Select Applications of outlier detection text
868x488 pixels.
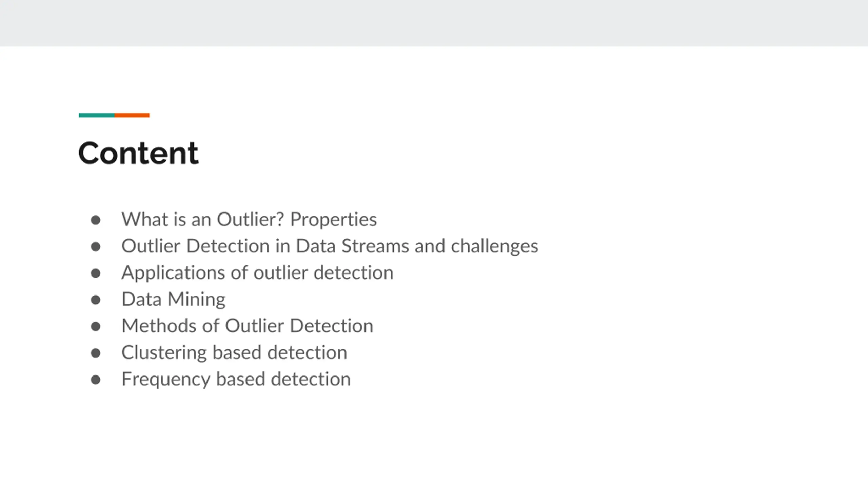tap(258, 273)
